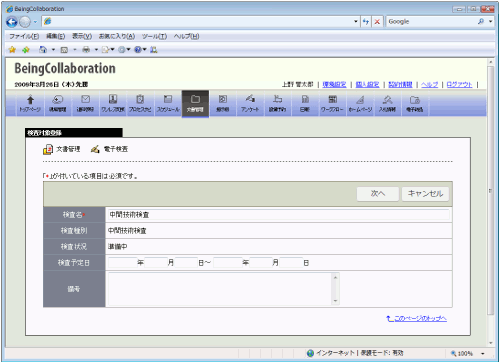The image size is (500, 363).
Task: Open スケジュール calendar icon
Action: [168, 104]
